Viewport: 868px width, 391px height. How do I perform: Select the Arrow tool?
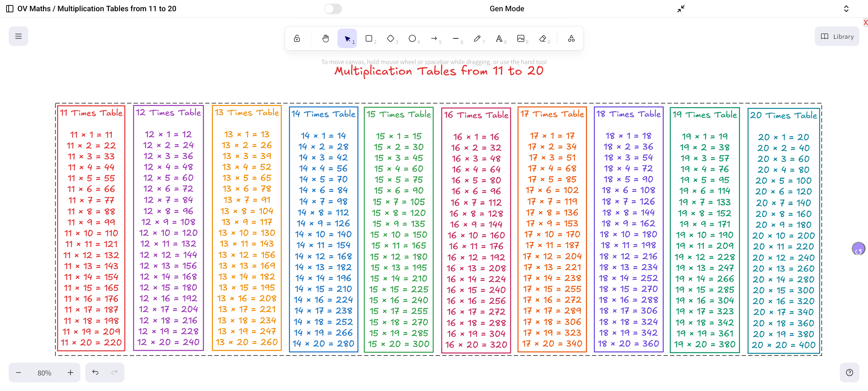(434, 38)
